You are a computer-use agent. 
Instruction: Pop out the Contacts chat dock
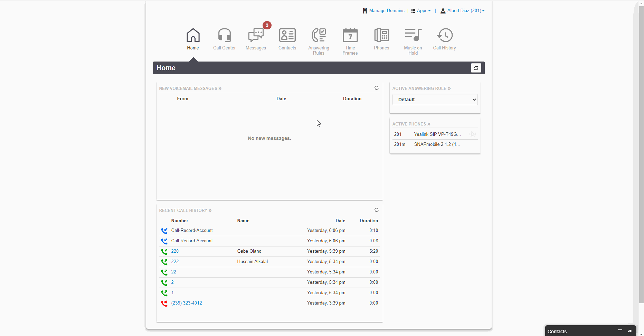tap(630, 331)
